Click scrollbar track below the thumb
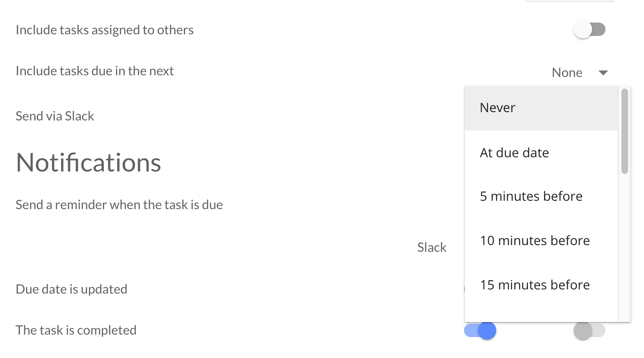Viewport: 644px width, 358px height. point(624,248)
